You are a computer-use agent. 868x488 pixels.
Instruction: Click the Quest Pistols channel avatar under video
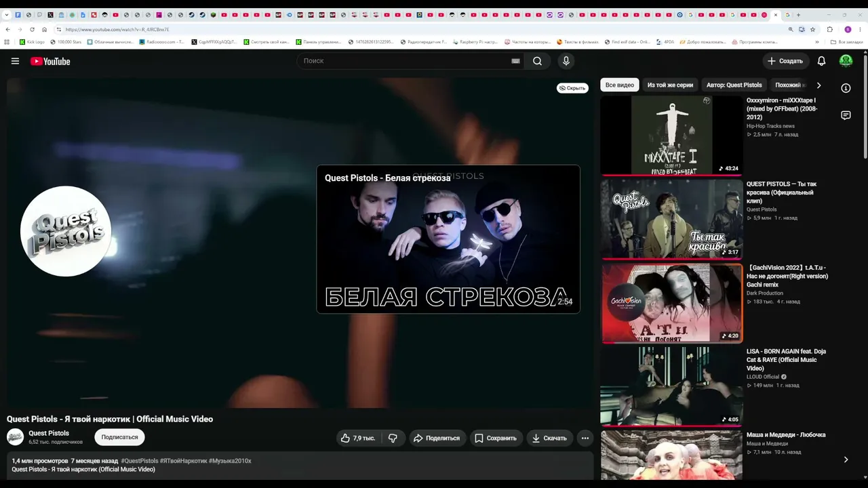tap(15, 437)
